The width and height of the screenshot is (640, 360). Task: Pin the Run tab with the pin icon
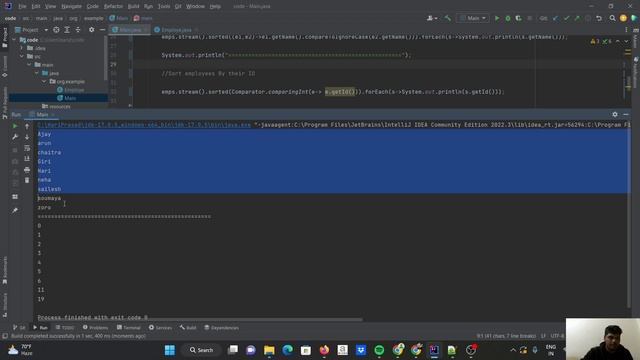tap(15, 210)
